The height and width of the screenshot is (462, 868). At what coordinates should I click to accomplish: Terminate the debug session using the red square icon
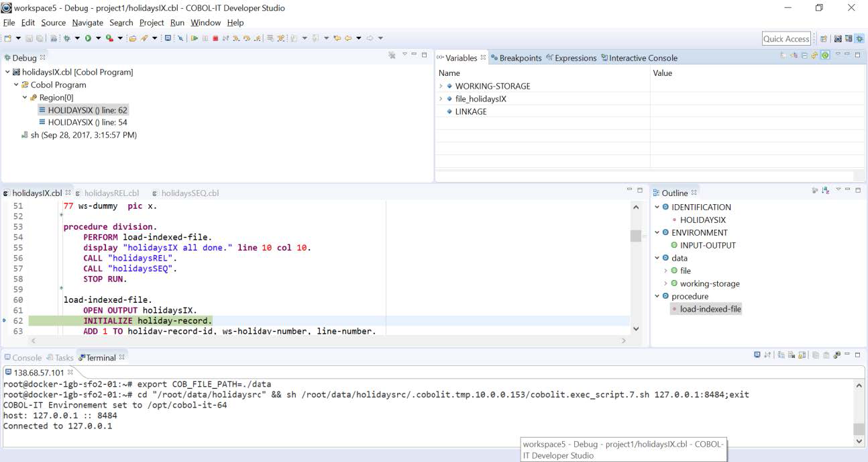tap(216, 38)
